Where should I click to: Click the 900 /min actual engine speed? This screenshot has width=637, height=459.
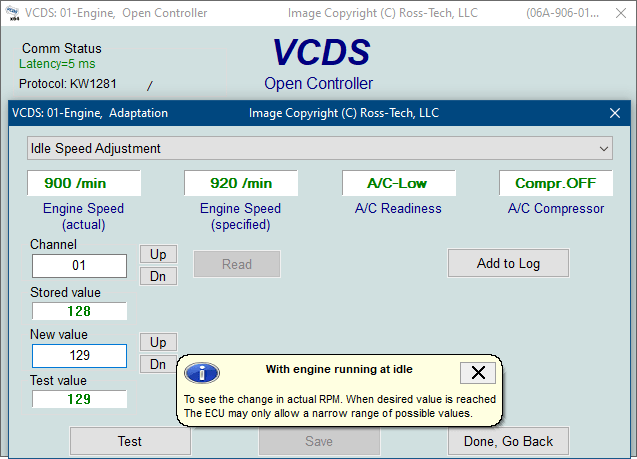[84, 183]
